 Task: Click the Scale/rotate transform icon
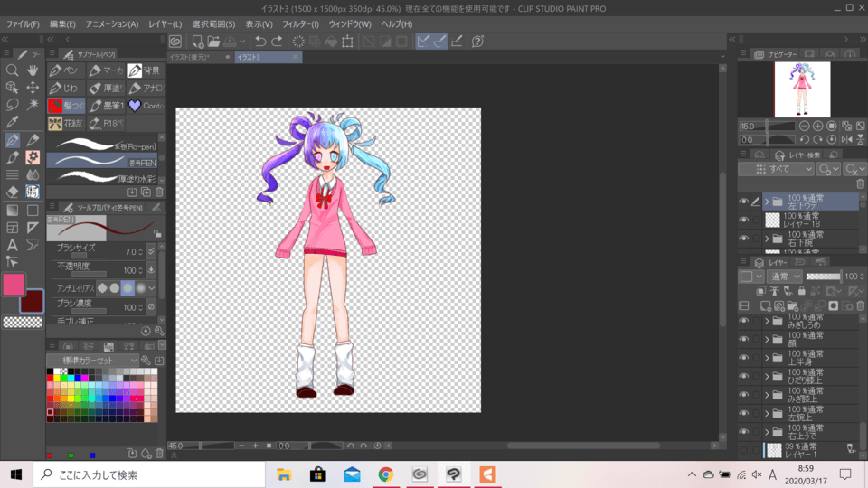pos(347,42)
